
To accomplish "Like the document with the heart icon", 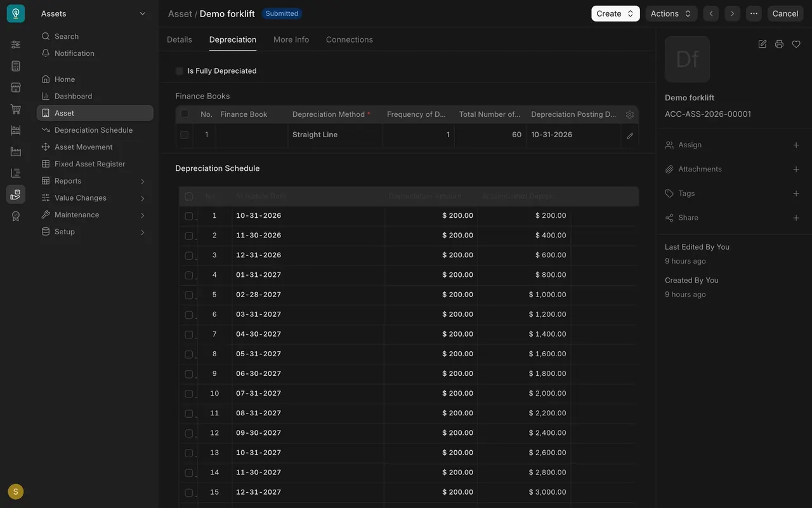I will click(x=796, y=44).
